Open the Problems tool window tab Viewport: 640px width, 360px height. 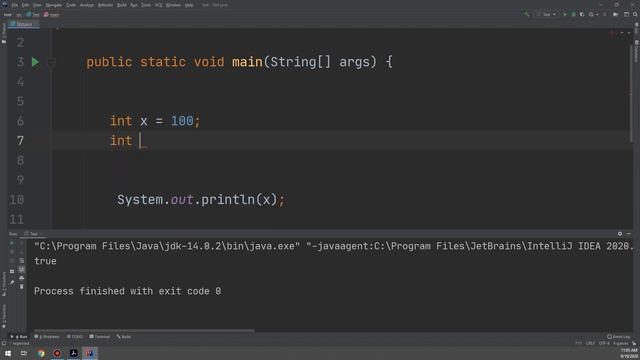47,337
